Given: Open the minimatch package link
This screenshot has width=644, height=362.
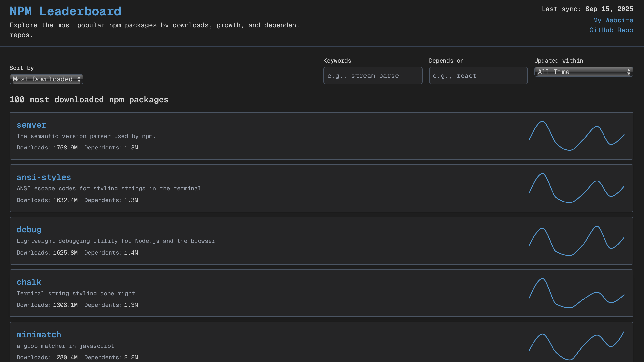Looking at the screenshot, I should 39,335.
